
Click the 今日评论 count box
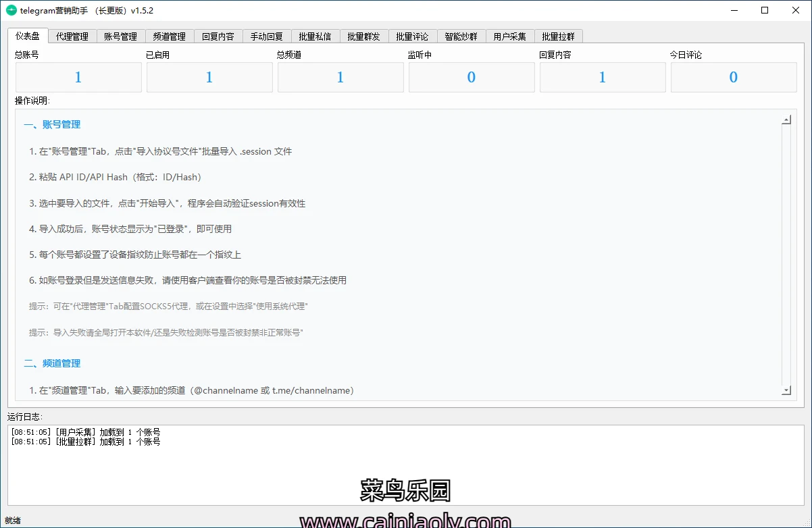[734, 78]
